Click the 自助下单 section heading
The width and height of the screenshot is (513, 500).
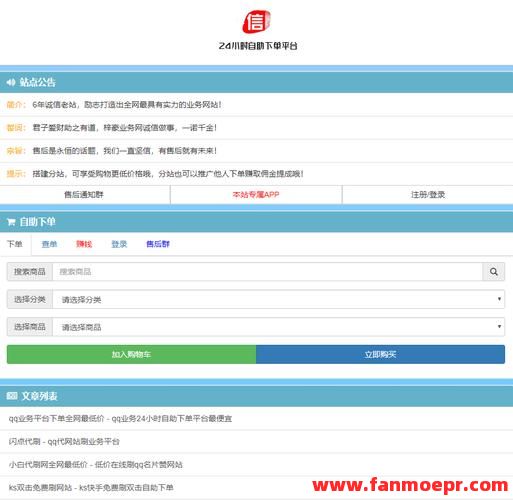point(38,222)
